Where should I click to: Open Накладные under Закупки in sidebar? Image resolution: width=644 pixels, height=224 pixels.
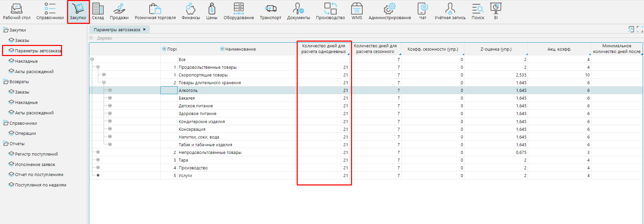pyautogui.click(x=26, y=61)
